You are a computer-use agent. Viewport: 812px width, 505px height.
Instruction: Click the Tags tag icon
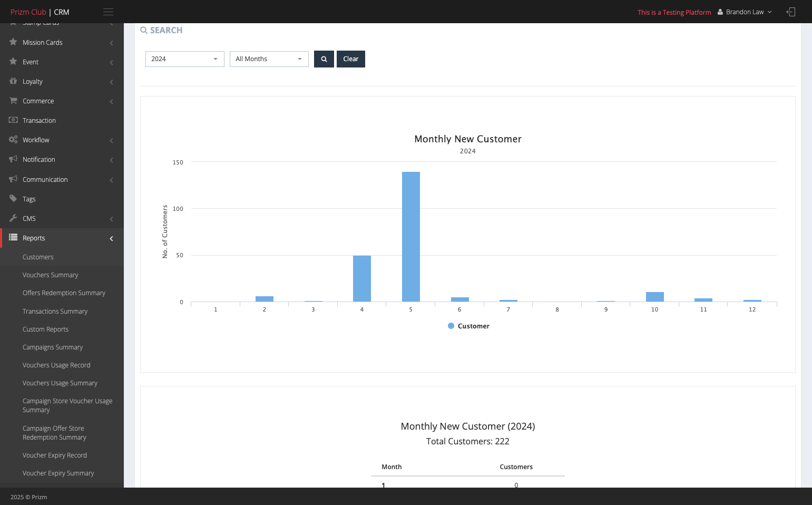click(13, 199)
